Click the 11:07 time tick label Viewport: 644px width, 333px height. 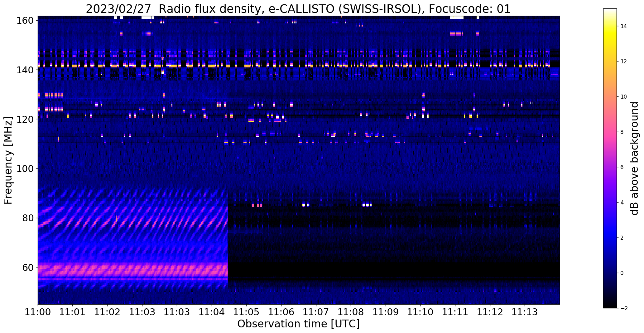[316, 312]
